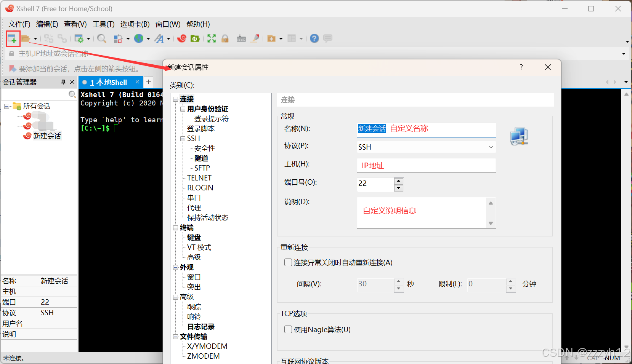Click the full screen arrows icon
Image resolution: width=632 pixels, height=364 pixels.
[x=212, y=38]
